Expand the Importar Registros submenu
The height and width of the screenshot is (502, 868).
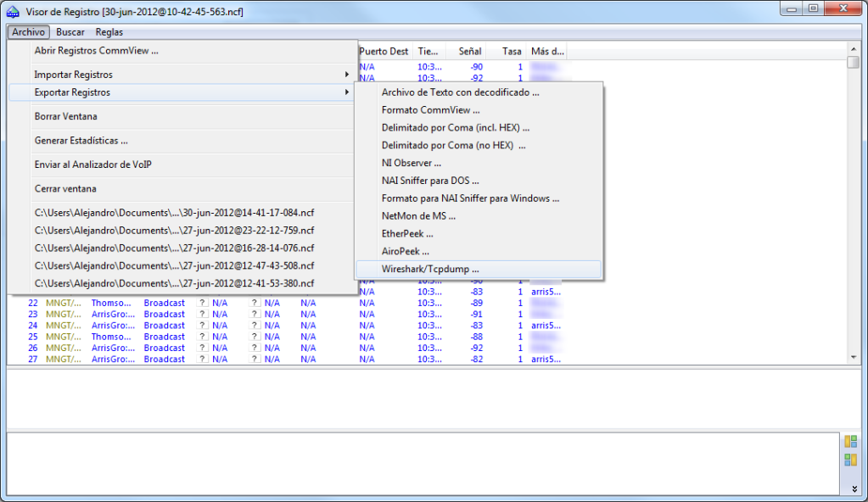[182, 75]
